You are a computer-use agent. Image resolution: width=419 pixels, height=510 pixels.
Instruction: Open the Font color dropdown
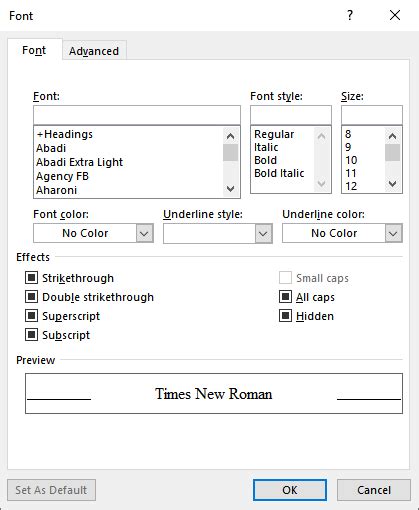(144, 233)
